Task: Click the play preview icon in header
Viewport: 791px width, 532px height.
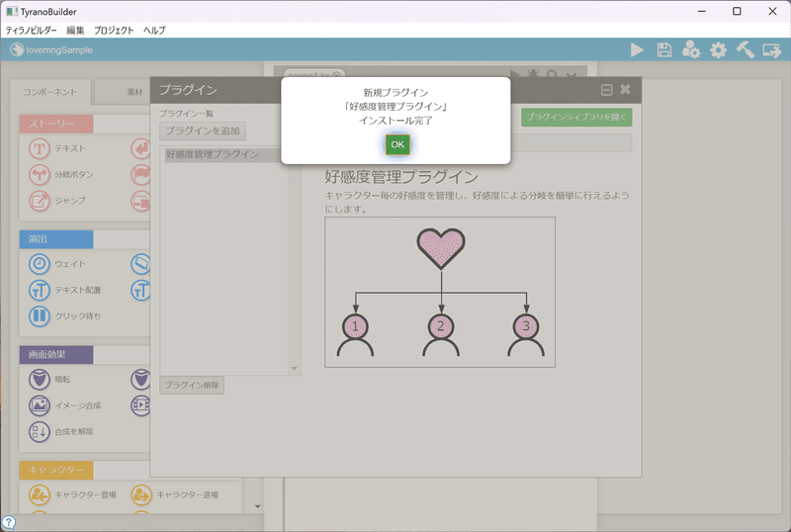Action: 637,50
